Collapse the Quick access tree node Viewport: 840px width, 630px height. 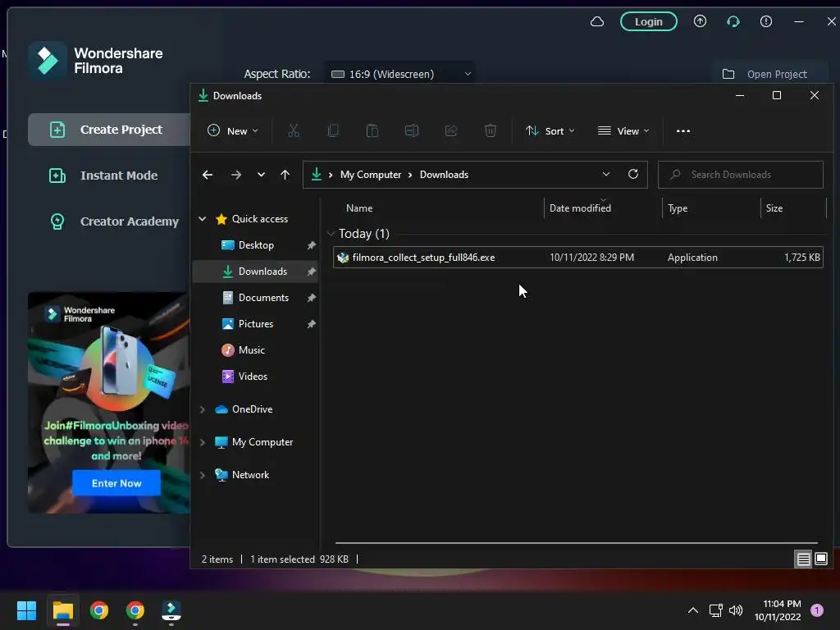tap(203, 218)
